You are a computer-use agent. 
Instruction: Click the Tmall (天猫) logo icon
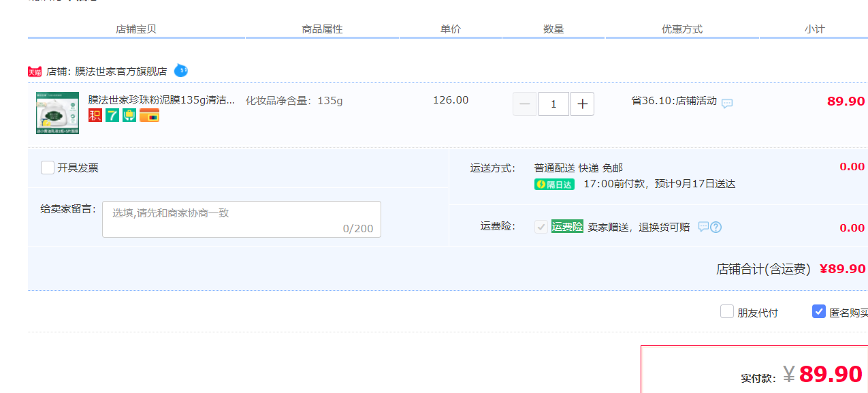pos(35,72)
